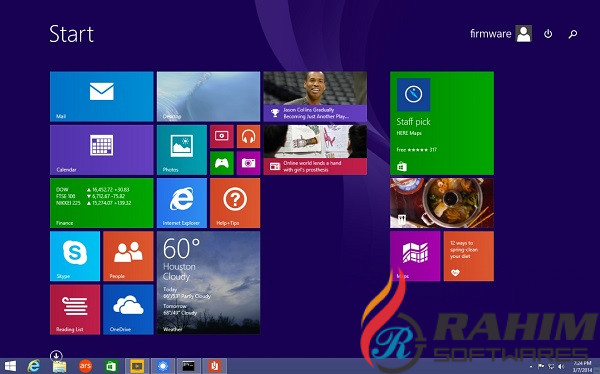Open the green Xbox Games tile
Screen dimensions: 600x374
[x=222, y=163]
